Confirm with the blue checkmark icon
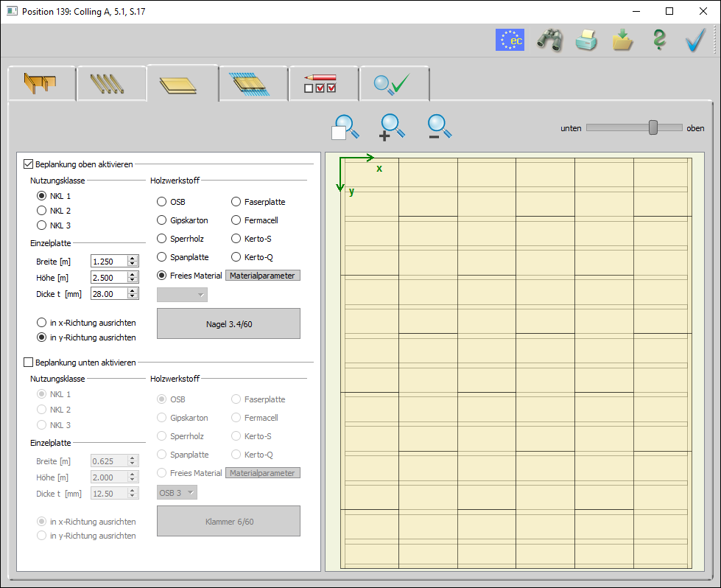 tap(695, 40)
